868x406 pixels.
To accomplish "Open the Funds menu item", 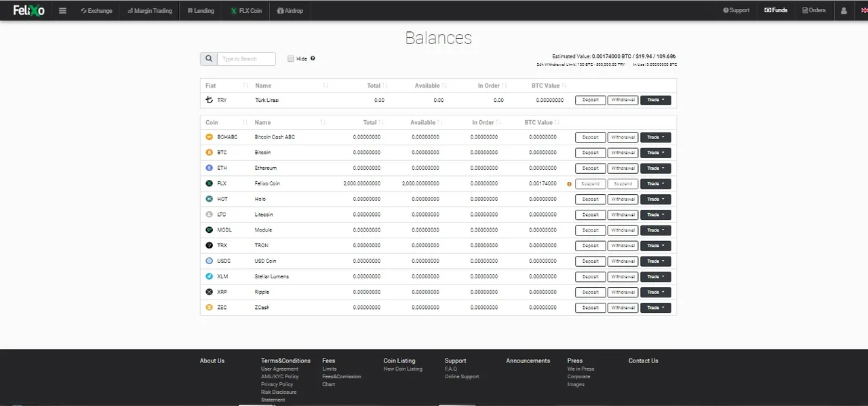I will 776,11.
